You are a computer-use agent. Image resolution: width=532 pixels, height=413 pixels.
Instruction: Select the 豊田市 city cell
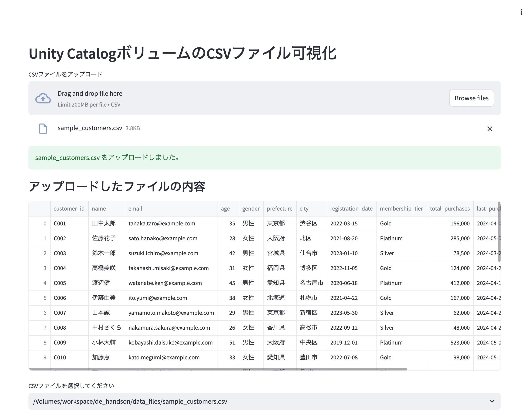[x=311, y=357]
